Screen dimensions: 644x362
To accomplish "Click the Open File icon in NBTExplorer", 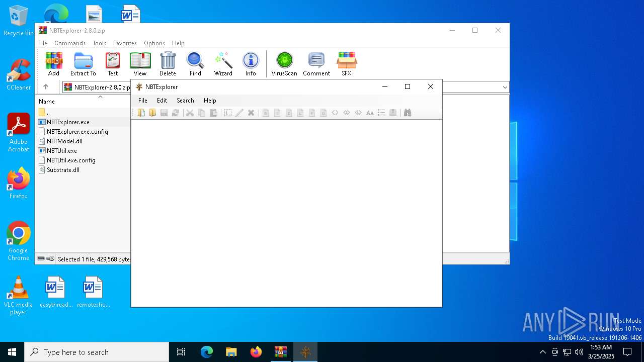I will (141, 113).
